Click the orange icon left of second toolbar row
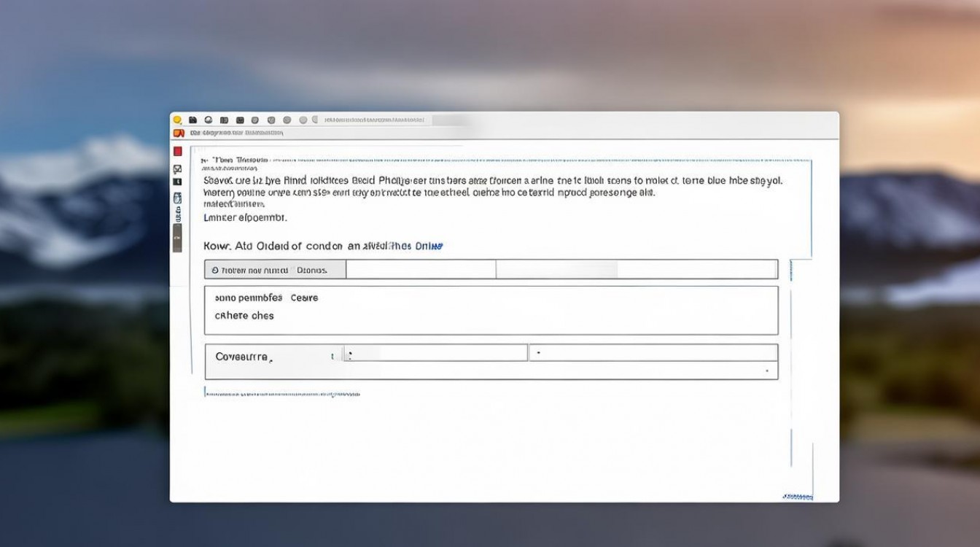980x547 pixels. click(x=178, y=133)
